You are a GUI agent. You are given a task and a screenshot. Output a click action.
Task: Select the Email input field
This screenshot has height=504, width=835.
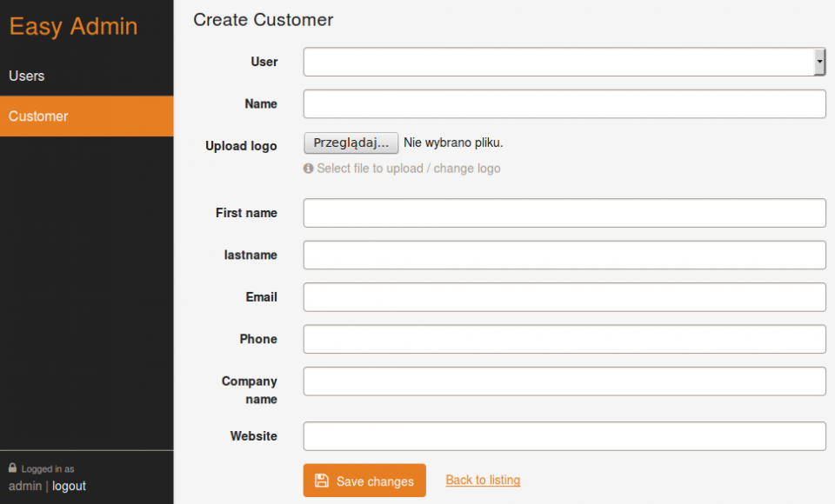pos(564,297)
